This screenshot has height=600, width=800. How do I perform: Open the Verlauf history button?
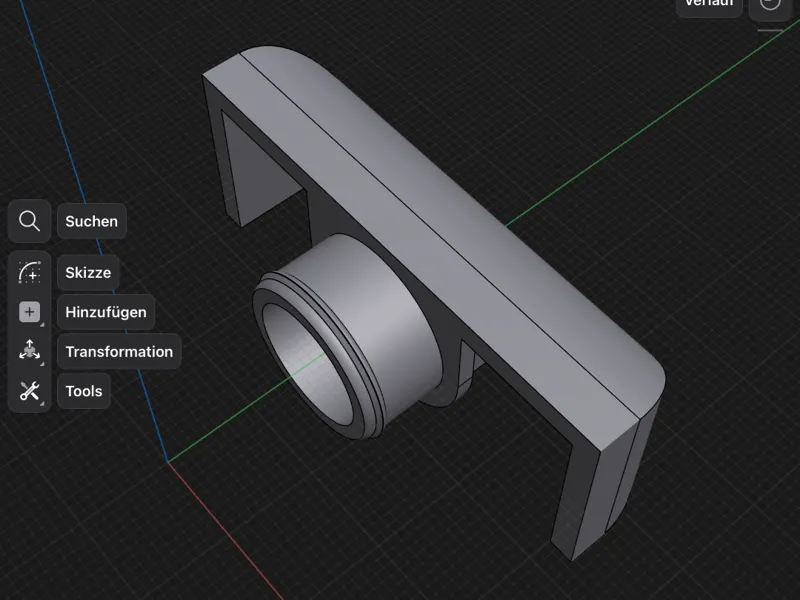coord(709,5)
